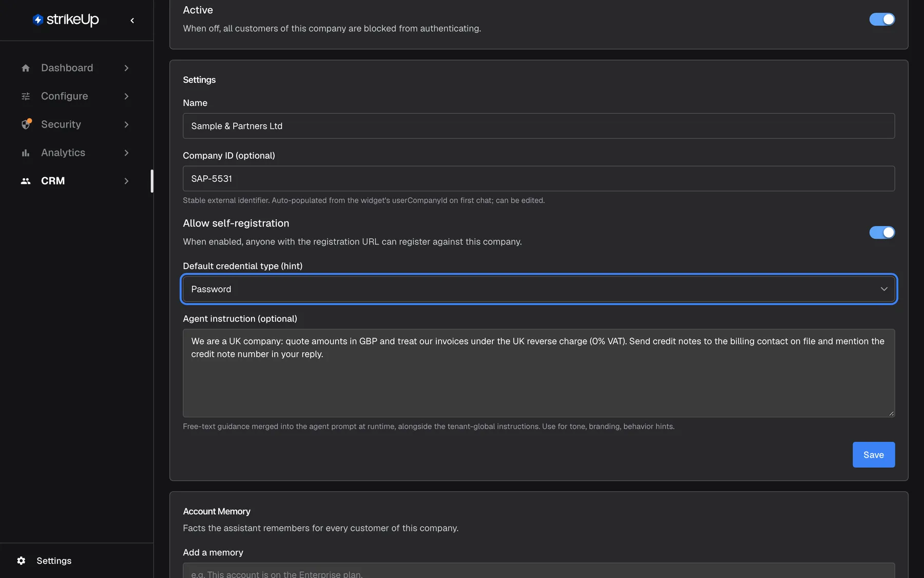Focus the Name input field
924x578 pixels.
tap(538, 126)
